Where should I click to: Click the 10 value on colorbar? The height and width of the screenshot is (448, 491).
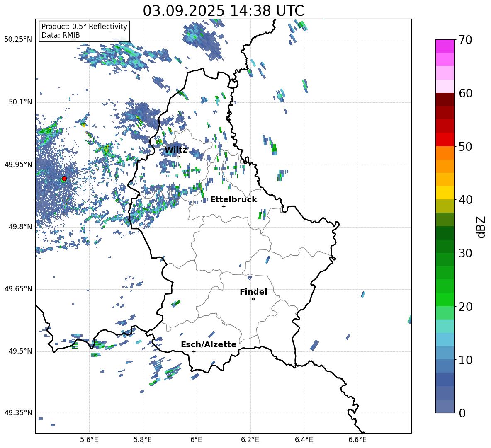pyautogui.click(x=466, y=360)
